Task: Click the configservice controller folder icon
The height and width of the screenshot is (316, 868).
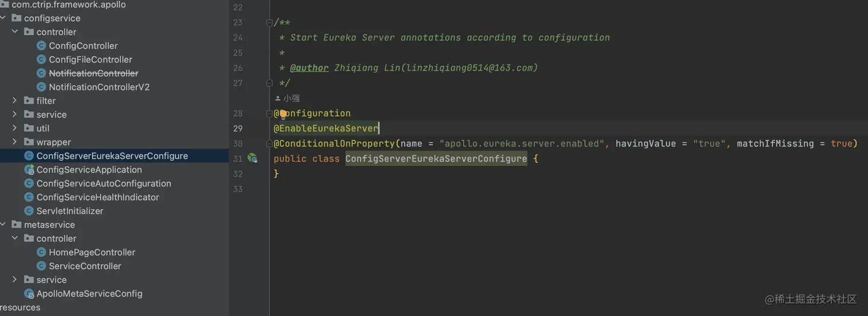Action: (x=29, y=32)
